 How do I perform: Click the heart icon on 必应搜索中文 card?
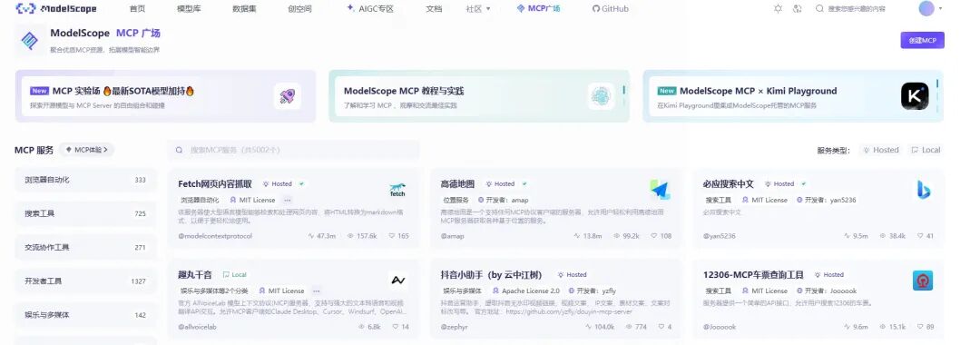(x=921, y=236)
